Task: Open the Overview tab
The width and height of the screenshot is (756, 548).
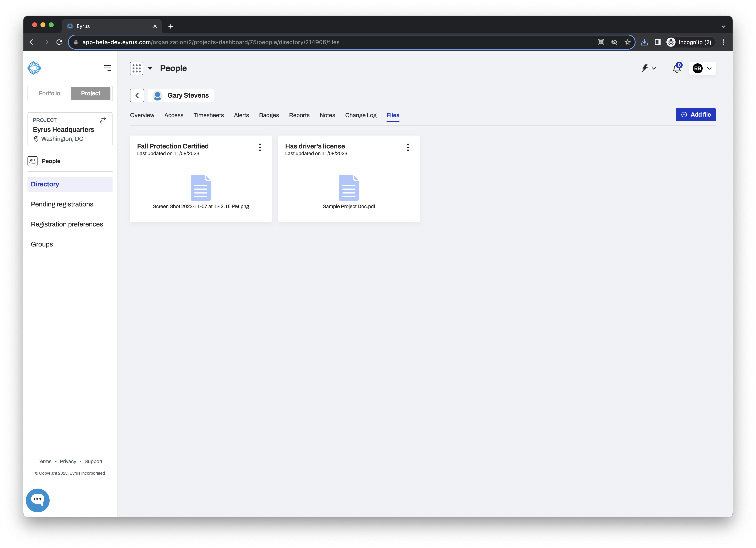Action: coord(142,115)
